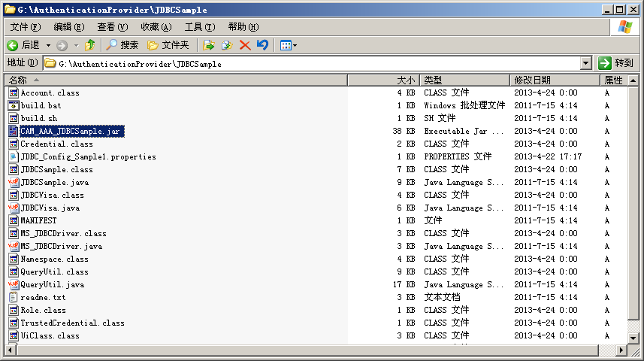Click the 2013-4-22 17:17 date cell
Screen dimensions: 644x361
[x=548, y=156]
